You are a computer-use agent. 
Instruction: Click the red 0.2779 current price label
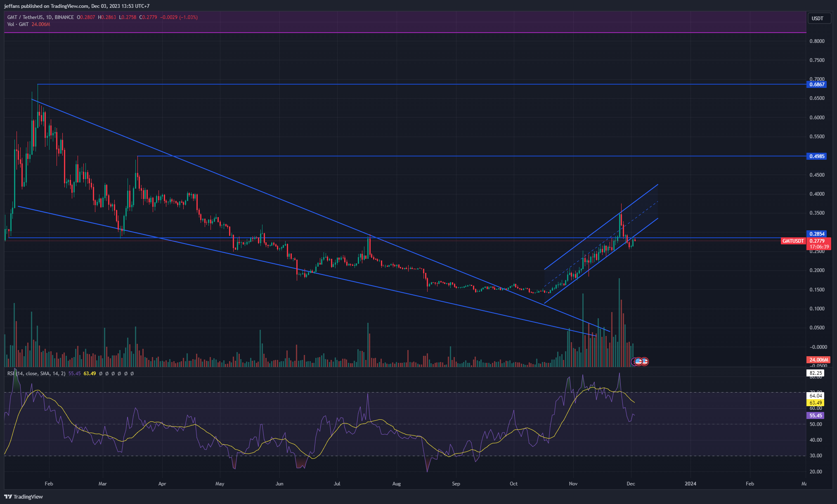pos(817,241)
